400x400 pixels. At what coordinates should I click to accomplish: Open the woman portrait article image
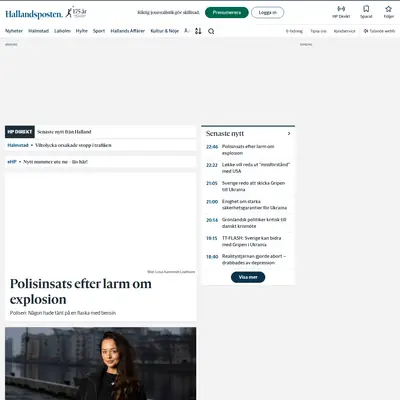101,363
